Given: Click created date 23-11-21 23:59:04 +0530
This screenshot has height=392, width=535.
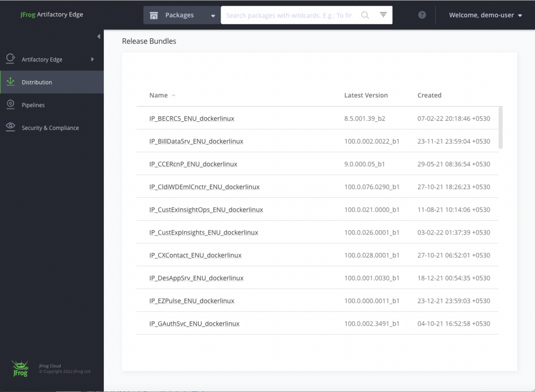Looking at the screenshot, I should click(454, 141).
